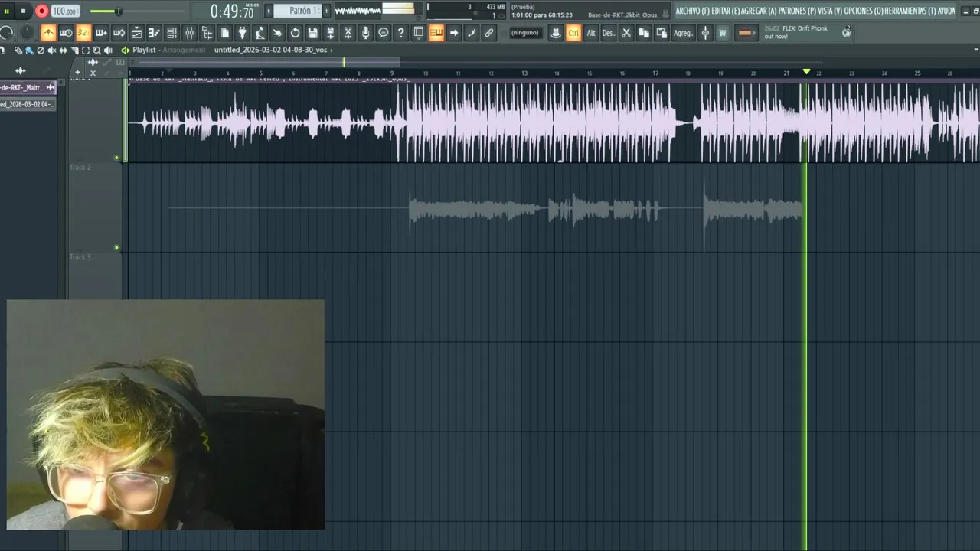This screenshot has height=551, width=980.
Task: Open the Mixer icon
Action: [x=189, y=33]
